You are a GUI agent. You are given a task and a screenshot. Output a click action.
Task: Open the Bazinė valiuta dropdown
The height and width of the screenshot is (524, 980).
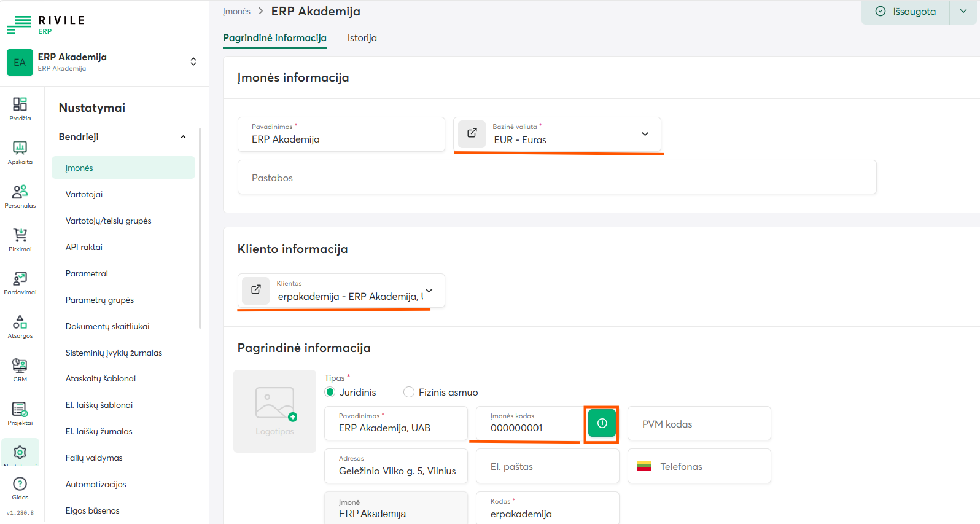click(645, 134)
